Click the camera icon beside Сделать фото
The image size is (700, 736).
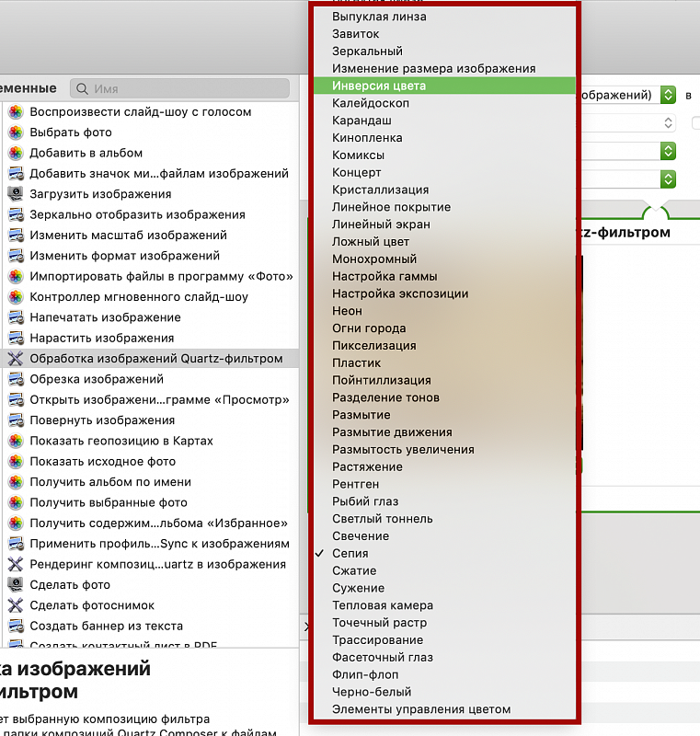(x=16, y=585)
